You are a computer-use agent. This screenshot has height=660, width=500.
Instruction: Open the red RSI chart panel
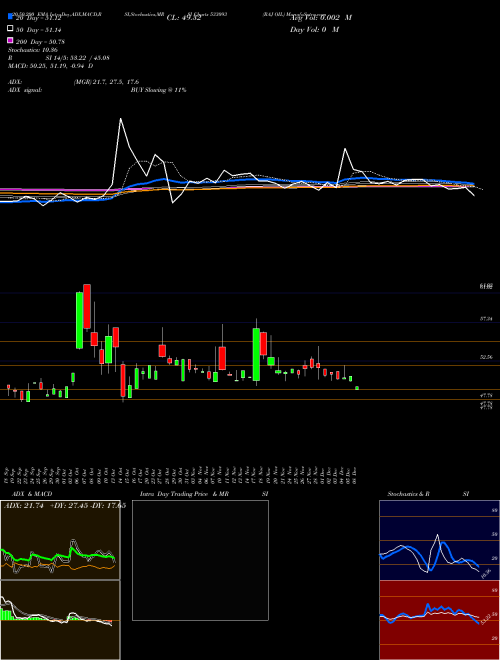(x=439, y=620)
